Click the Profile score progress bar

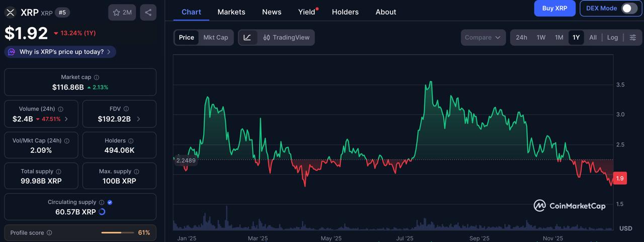[x=117, y=233]
